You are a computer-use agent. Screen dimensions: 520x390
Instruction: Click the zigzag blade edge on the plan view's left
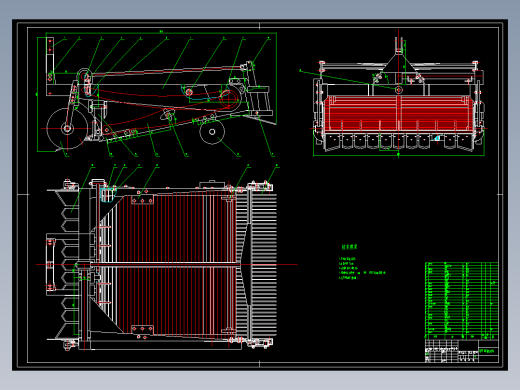tap(68, 265)
